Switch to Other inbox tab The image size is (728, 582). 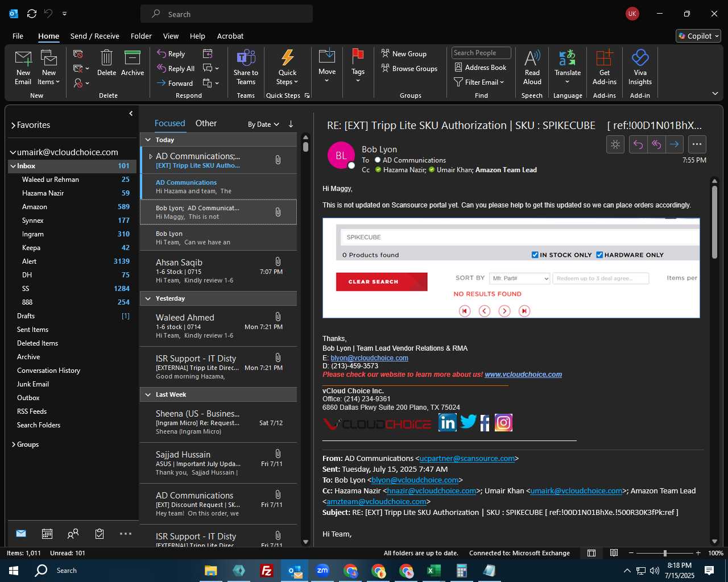206,123
